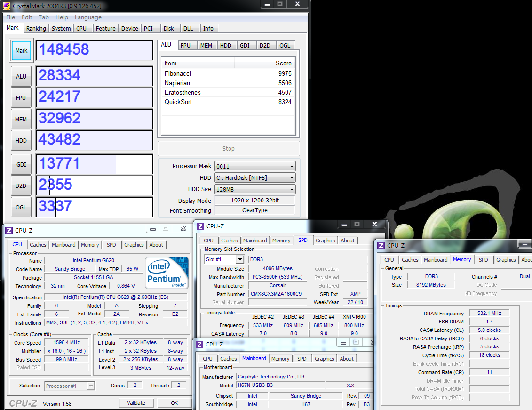This screenshot has width=532, height=410.
Task: Open the Language menu
Action: click(88, 17)
